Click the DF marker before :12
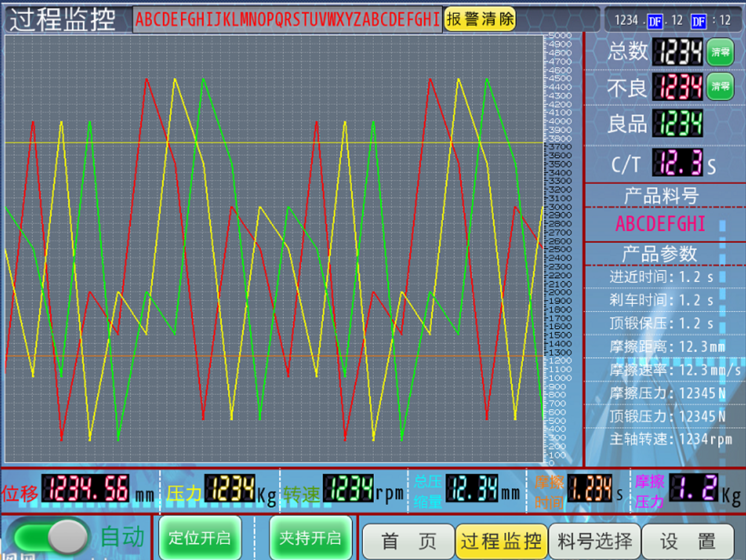 [699, 21]
